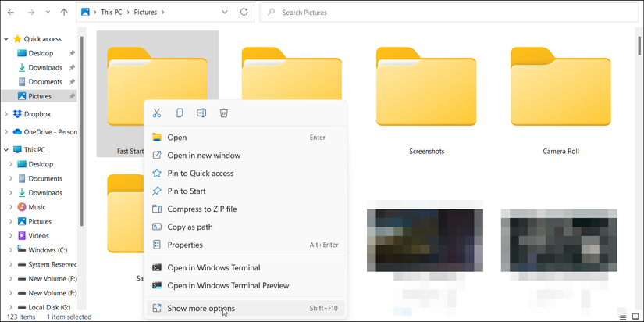The image size is (644, 322).
Task: Collapse the This PC tree node
Action: [6, 150]
